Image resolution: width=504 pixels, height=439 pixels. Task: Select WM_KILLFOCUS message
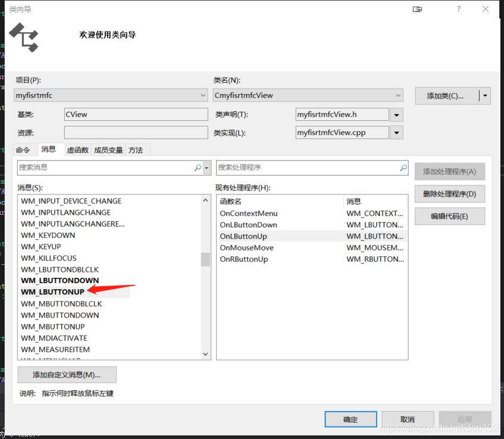(x=49, y=258)
